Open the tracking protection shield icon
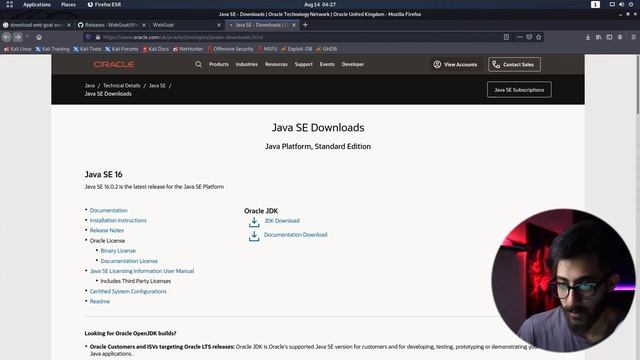This screenshot has height=360, width=640. tap(88, 37)
